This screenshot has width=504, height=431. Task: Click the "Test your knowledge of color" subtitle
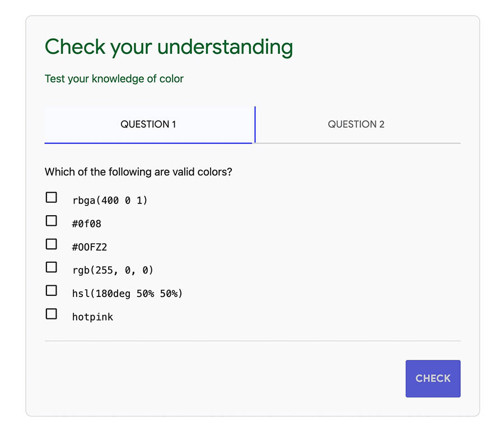coord(114,79)
